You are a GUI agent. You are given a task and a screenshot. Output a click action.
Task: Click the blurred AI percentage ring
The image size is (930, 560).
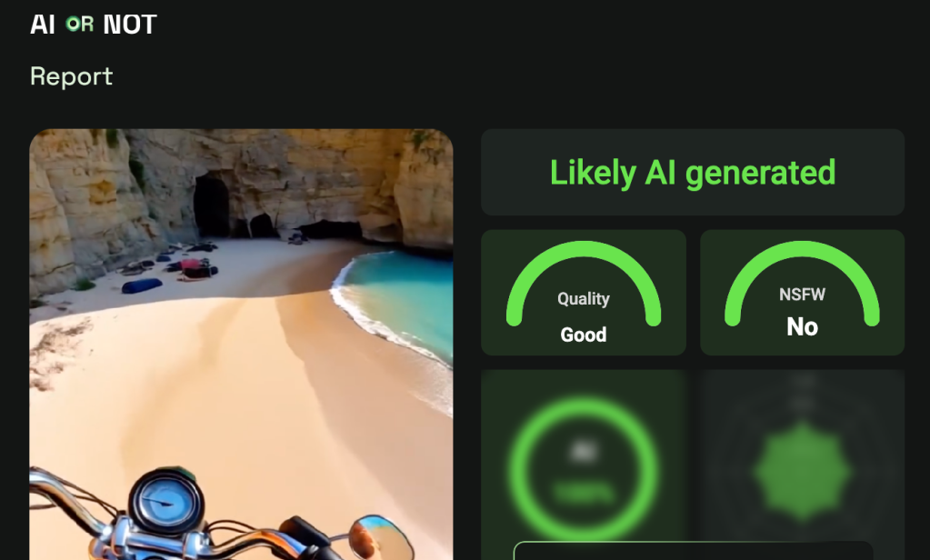(584, 470)
